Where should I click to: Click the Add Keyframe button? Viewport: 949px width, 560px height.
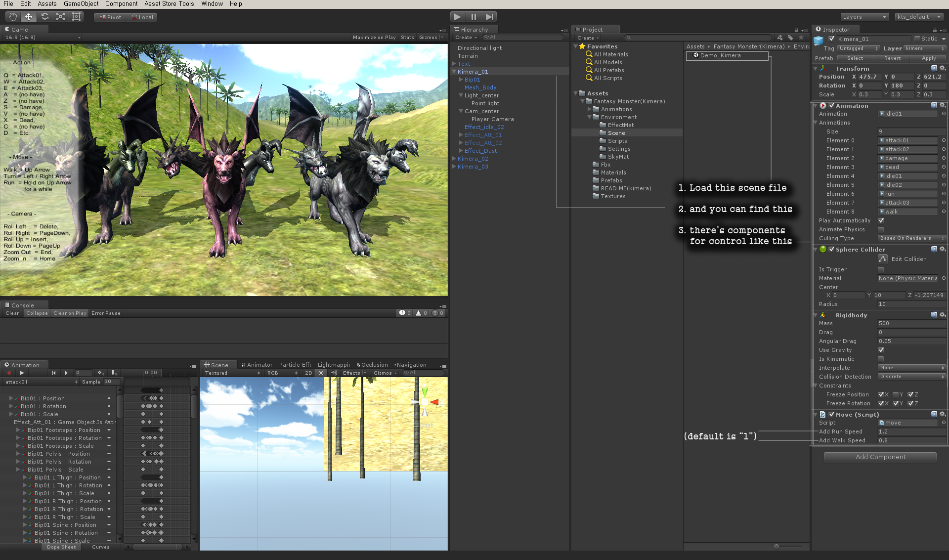(x=101, y=373)
